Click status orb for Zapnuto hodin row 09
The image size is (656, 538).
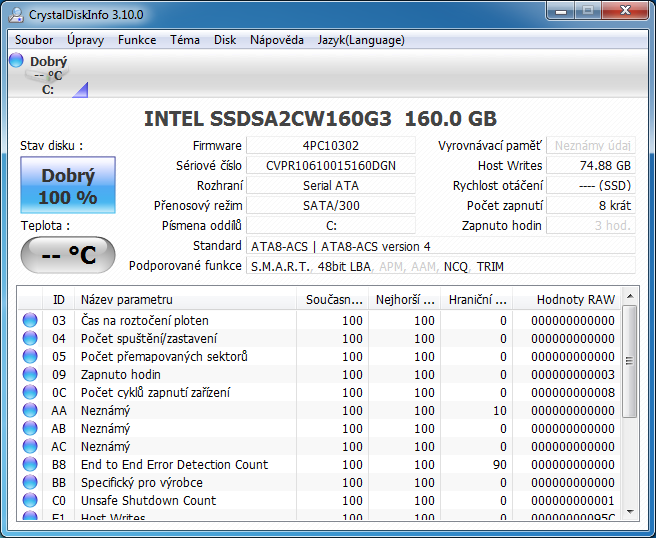30,374
